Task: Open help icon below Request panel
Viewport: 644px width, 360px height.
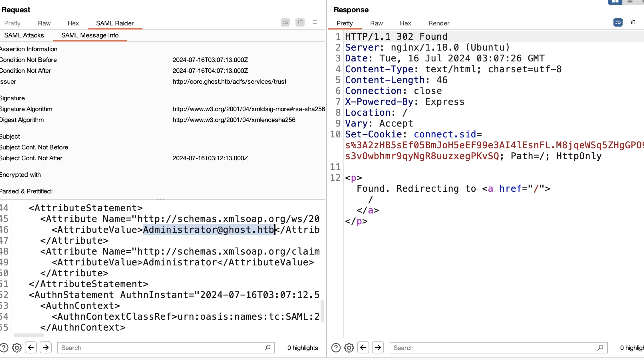Action: click(x=4, y=348)
